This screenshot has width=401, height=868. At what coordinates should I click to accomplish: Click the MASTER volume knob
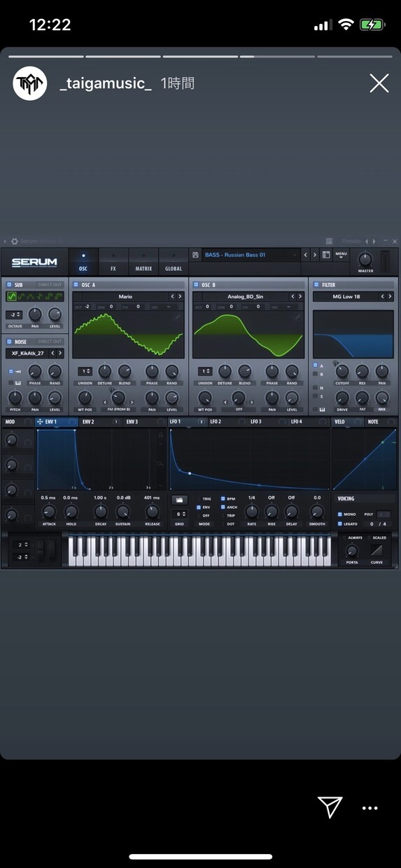coord(365,258)
